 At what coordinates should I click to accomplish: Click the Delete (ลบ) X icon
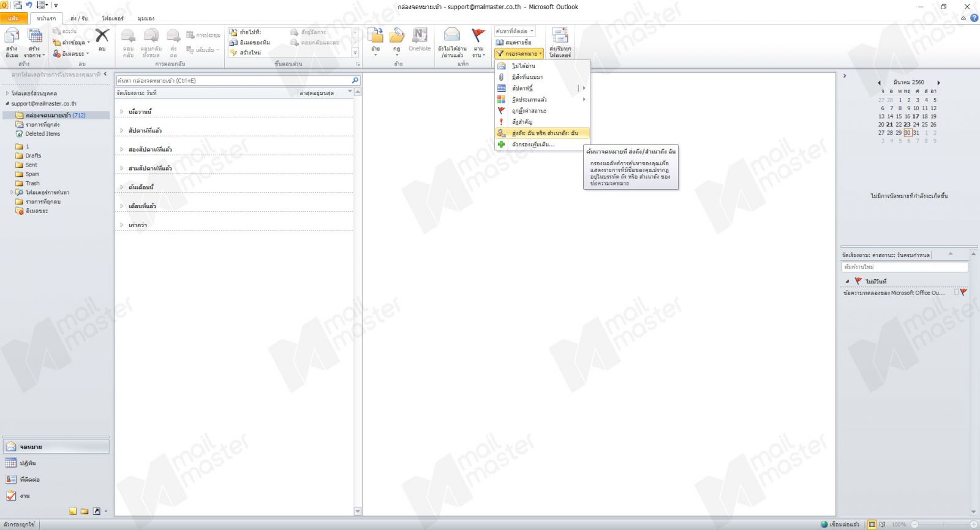pos(102,35)
